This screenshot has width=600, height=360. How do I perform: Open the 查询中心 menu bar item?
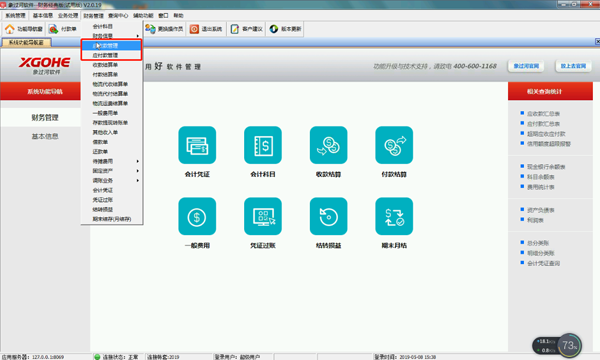118,16
